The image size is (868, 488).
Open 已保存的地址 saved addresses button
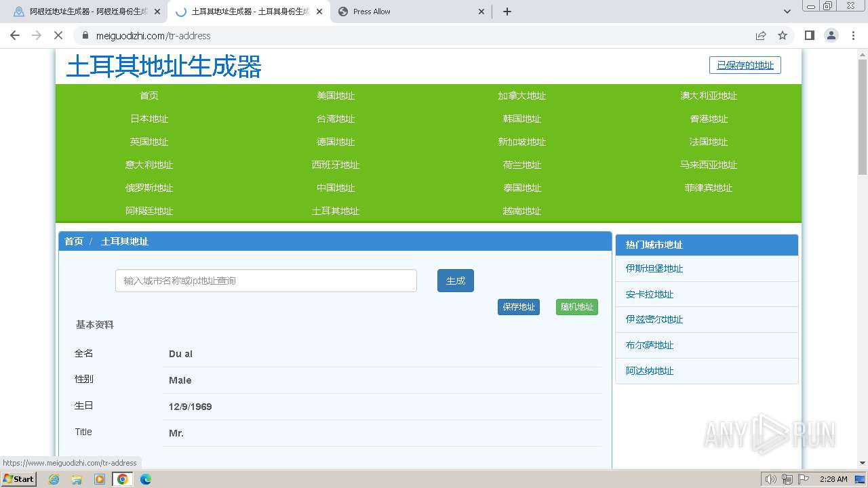click(745, 65)
